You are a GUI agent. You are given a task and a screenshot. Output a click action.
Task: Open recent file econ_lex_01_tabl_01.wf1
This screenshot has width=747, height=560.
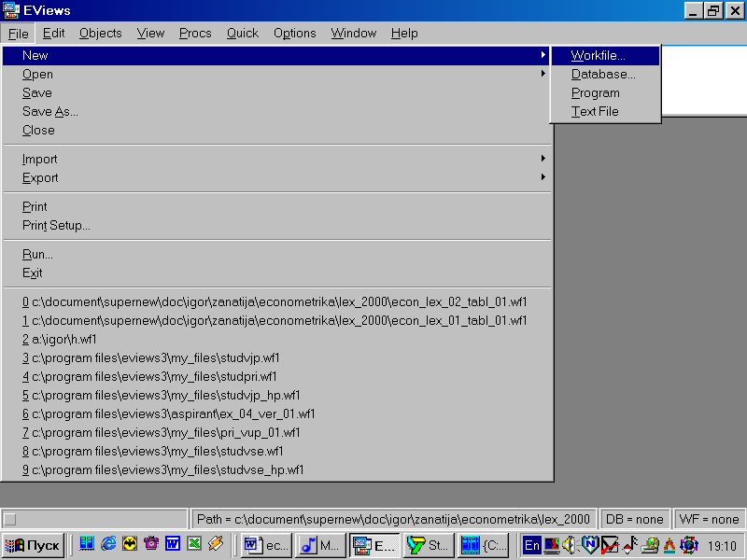pyautogui.click(x=276, y=320)
